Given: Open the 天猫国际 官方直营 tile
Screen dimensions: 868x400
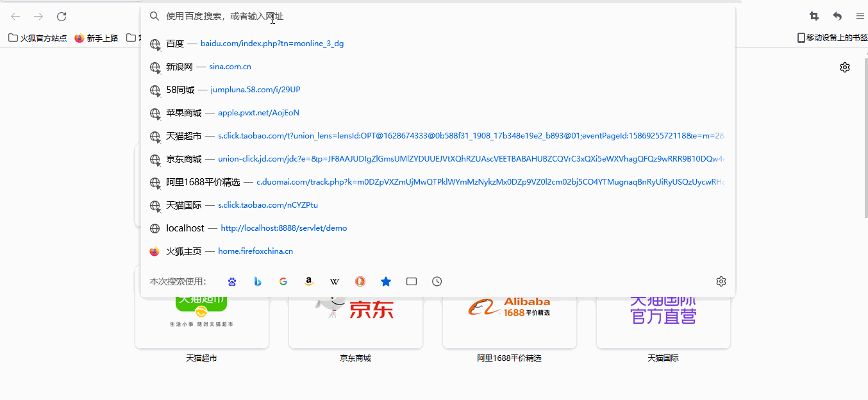Looking at the screenshot, I should (x=664, y=324).
